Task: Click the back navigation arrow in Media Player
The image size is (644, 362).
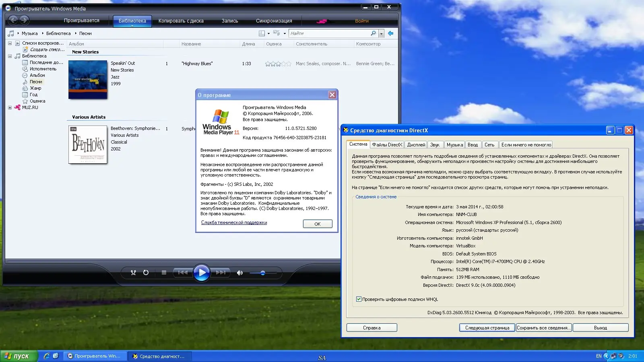Action: pos(14,20)
